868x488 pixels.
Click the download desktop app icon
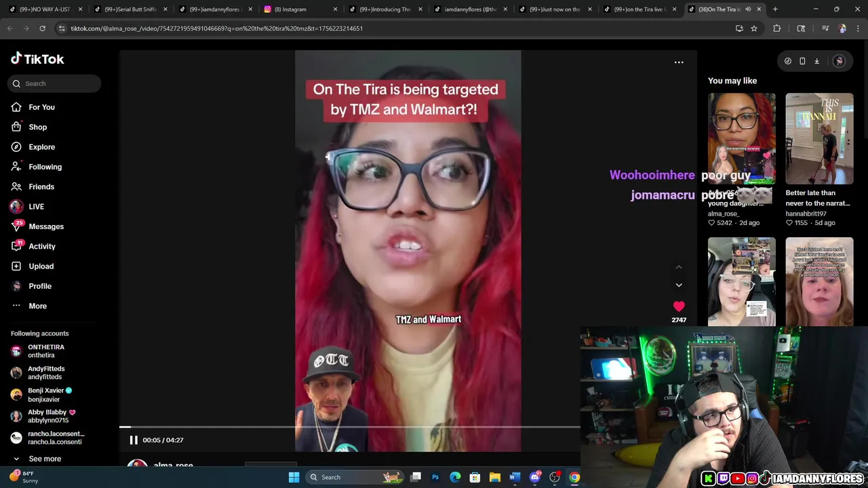816,61
